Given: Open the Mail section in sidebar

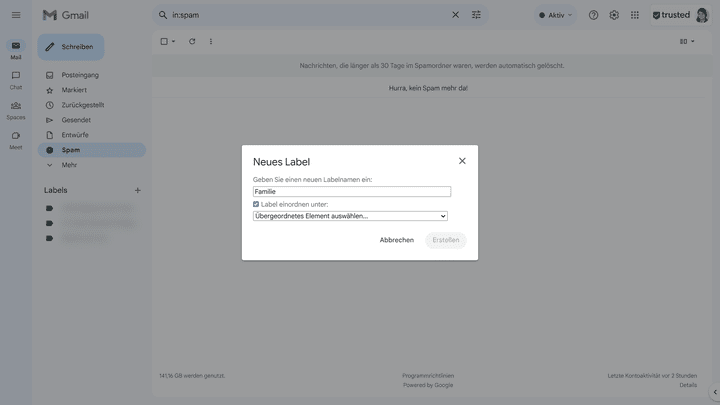Looking at the screenshot, I should coord(16,50).
